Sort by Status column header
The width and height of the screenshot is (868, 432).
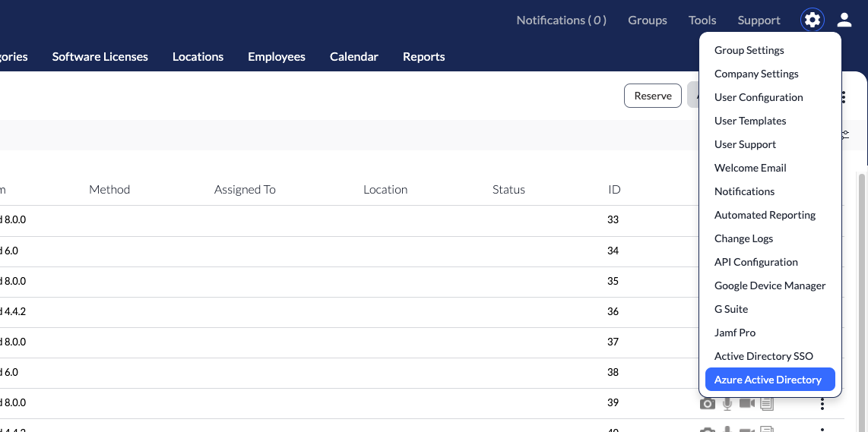coord(508,190)
